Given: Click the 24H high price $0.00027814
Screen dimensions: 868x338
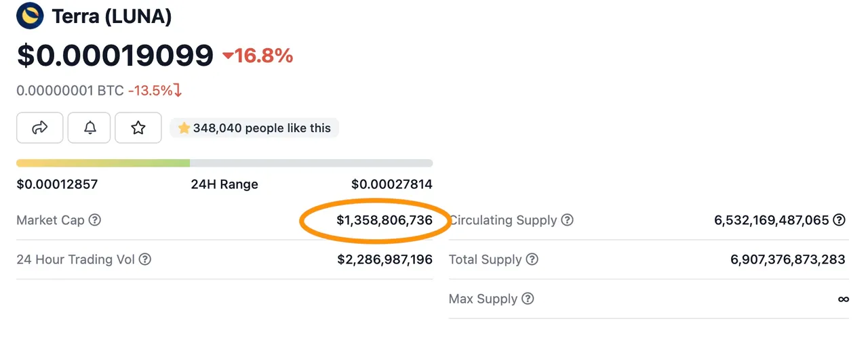Looking at the screenshot, I should point(392,184).
